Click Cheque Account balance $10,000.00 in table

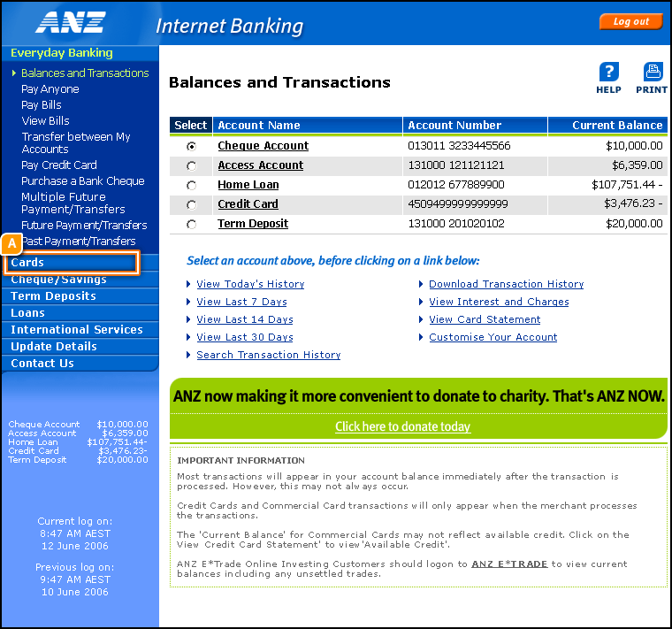tap(634, 146)
